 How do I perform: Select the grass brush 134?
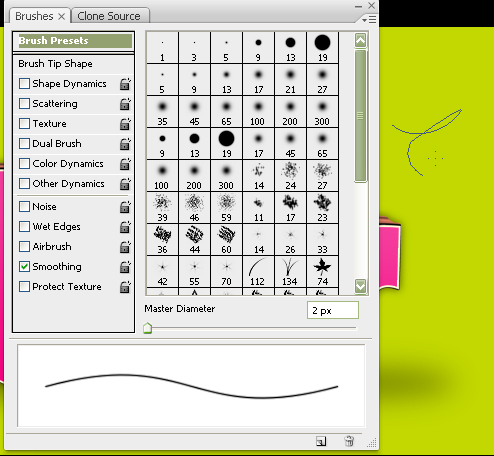290,272
